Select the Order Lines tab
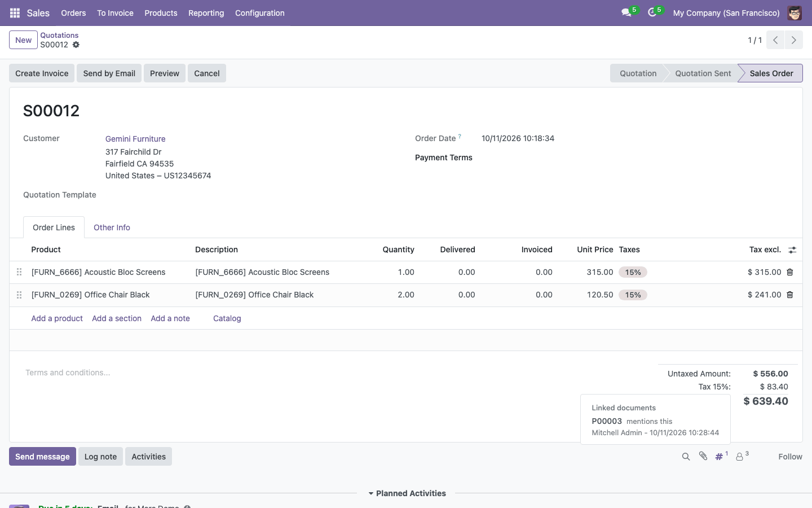This screenshot has height=508, width=812. point(54,227)
